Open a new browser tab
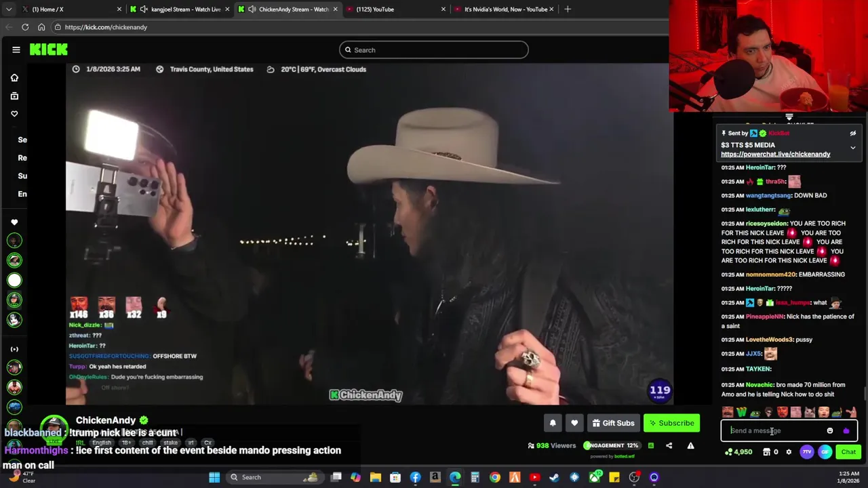The height and width of the screenshot is (488, 868). [x=568, y=9]
